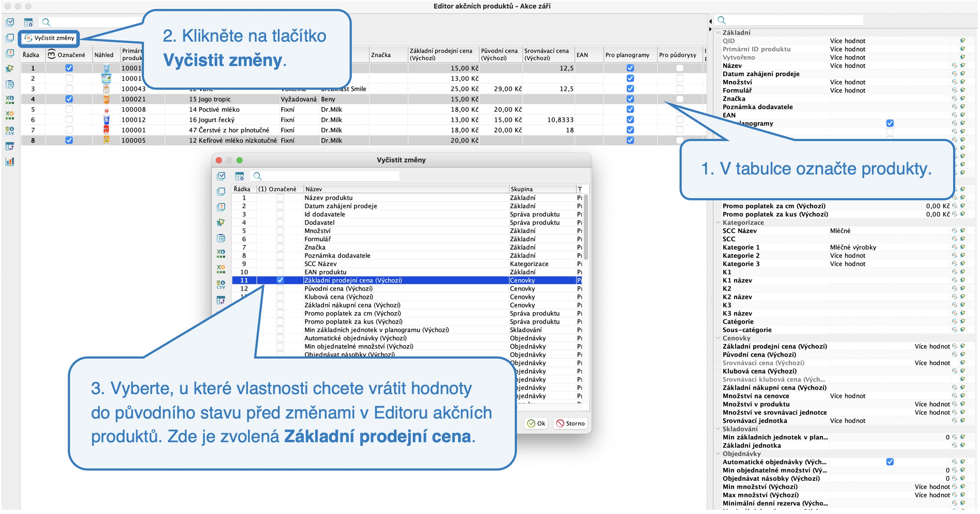Click Mléčné výrobky value of Kategorie 1
This screenshot has height=514, width=980.
[853, 247]
